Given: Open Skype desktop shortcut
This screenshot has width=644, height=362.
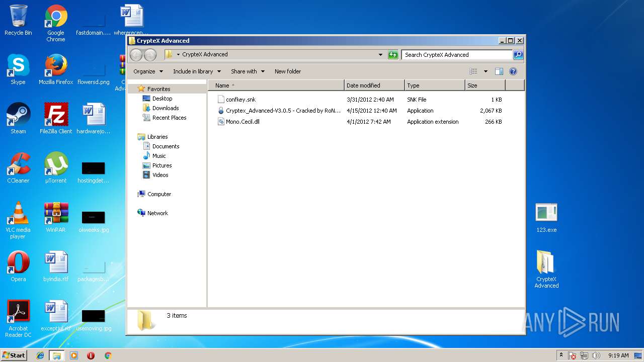Looking at the screenshot, I should (x=18, y=69).
